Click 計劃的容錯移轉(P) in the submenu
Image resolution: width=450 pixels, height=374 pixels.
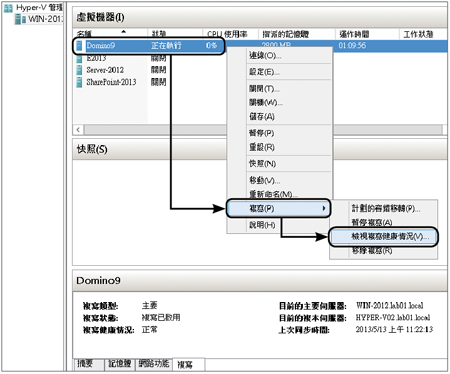(x=386, y=208)
